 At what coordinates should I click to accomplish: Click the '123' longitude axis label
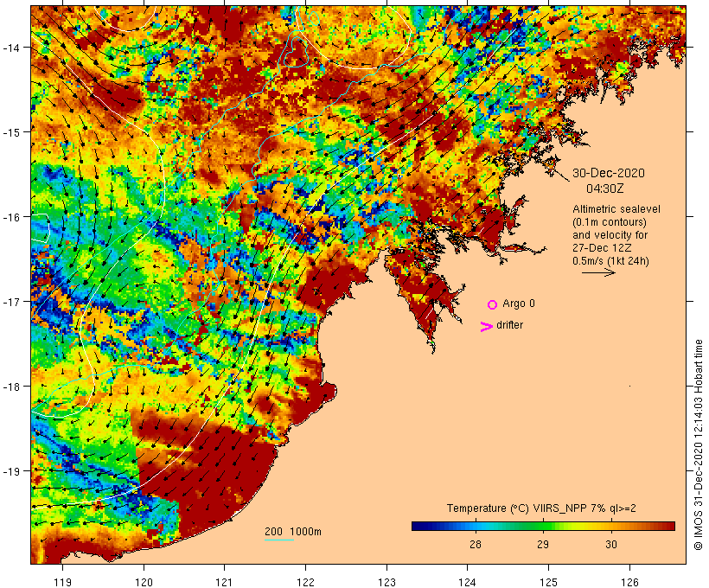(386, 582)
